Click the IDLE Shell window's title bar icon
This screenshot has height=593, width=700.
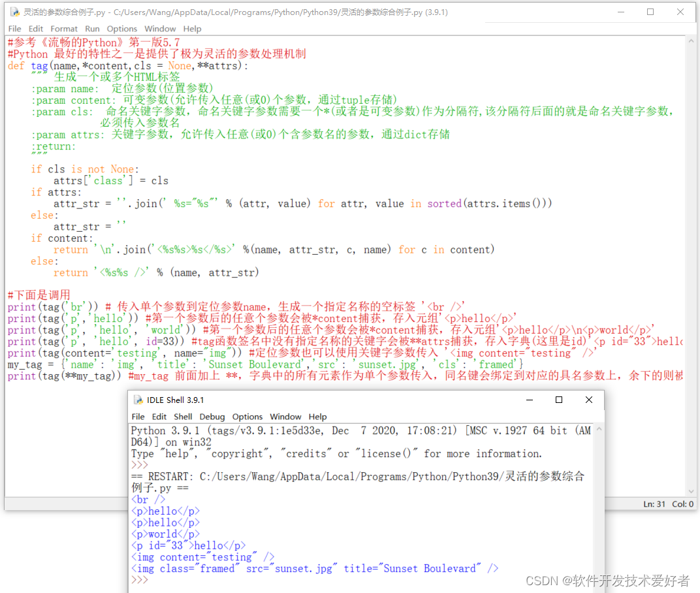coord(138,400)
